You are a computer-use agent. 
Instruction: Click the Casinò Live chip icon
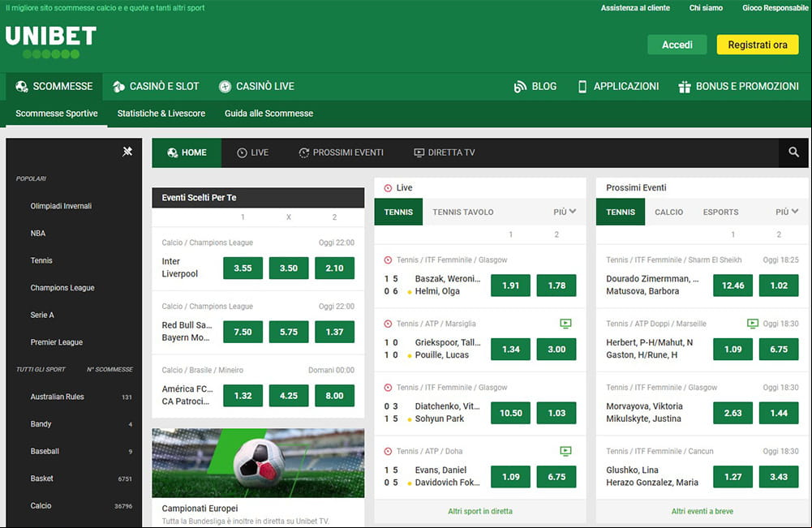(x=225, y=87)
